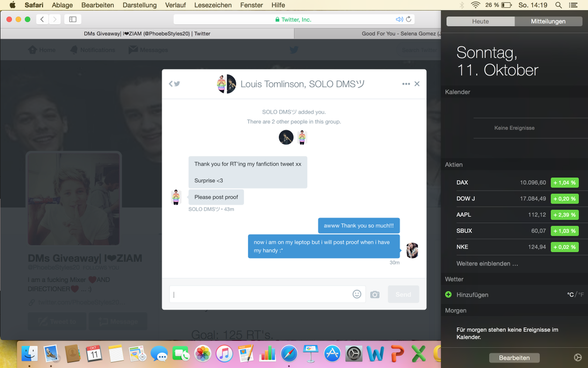Expand stocks with Weitere einblenden

click(x=487, y=263)
